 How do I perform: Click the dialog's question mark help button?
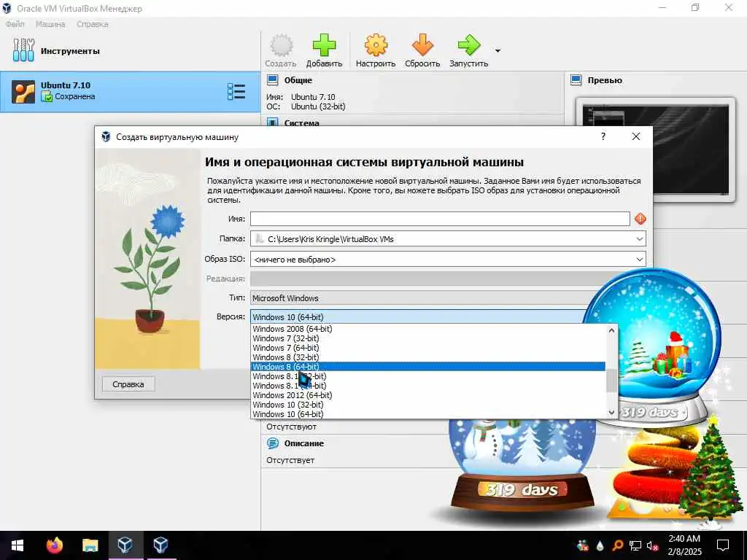click(603, 136)
